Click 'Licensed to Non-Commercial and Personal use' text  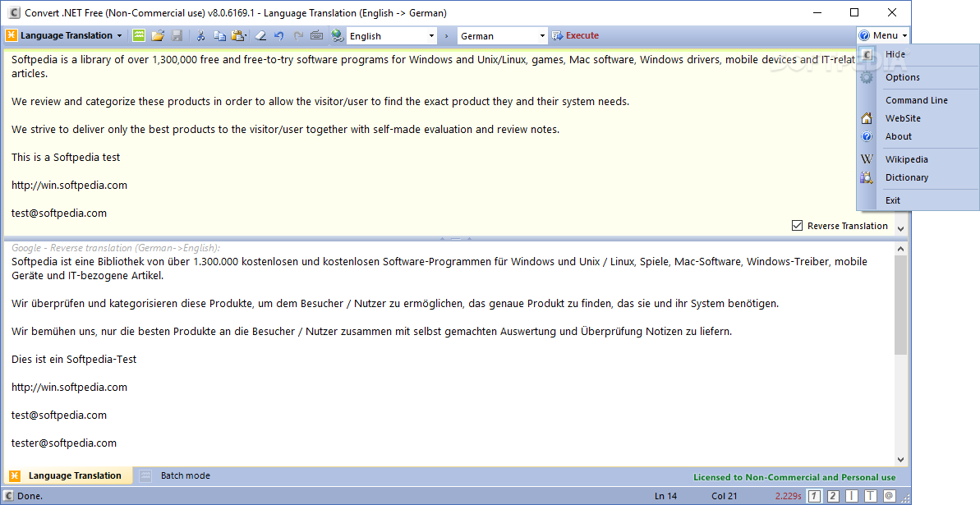click(794, 477)
